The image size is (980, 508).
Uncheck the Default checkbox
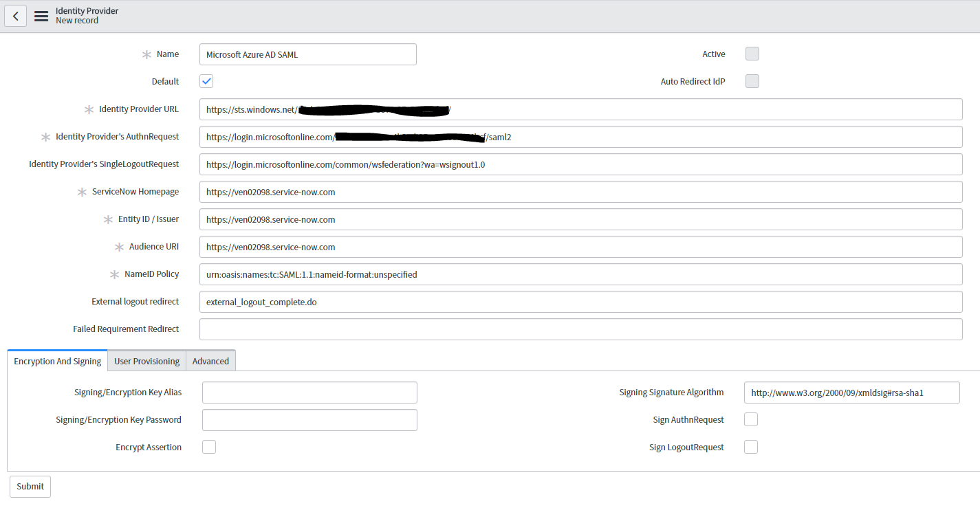click(206, 80)
